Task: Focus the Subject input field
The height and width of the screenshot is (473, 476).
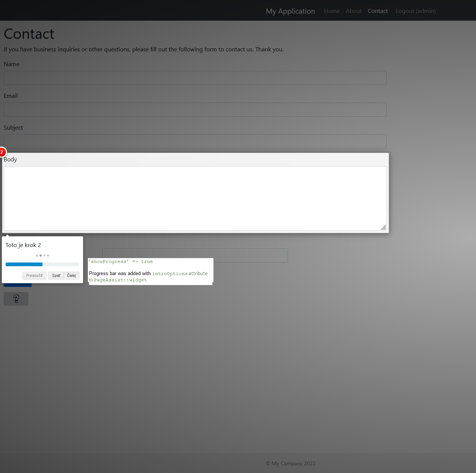Action: click(x=195, y=141)
